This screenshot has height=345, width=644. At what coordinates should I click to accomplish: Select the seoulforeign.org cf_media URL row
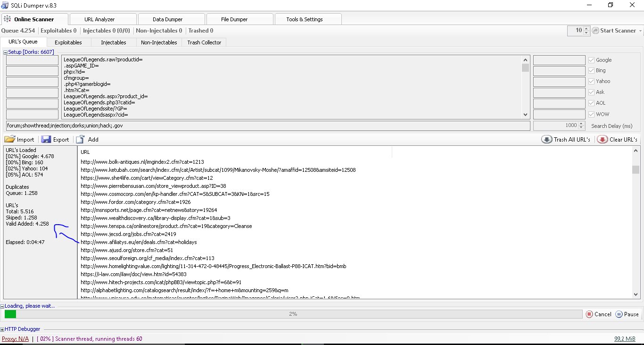147,258
